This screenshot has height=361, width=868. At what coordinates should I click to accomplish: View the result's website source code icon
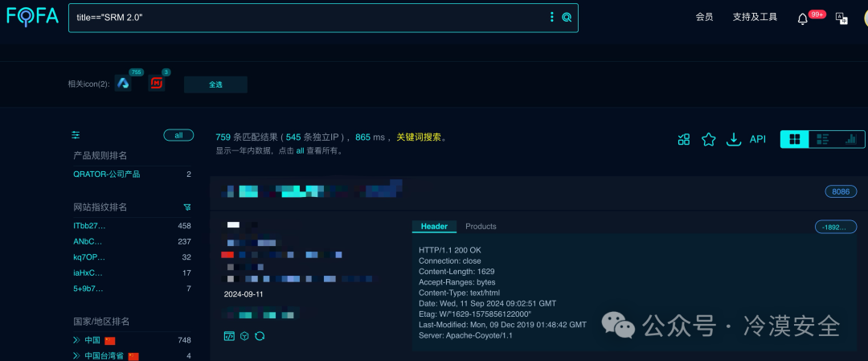click(x=229, y=336)
